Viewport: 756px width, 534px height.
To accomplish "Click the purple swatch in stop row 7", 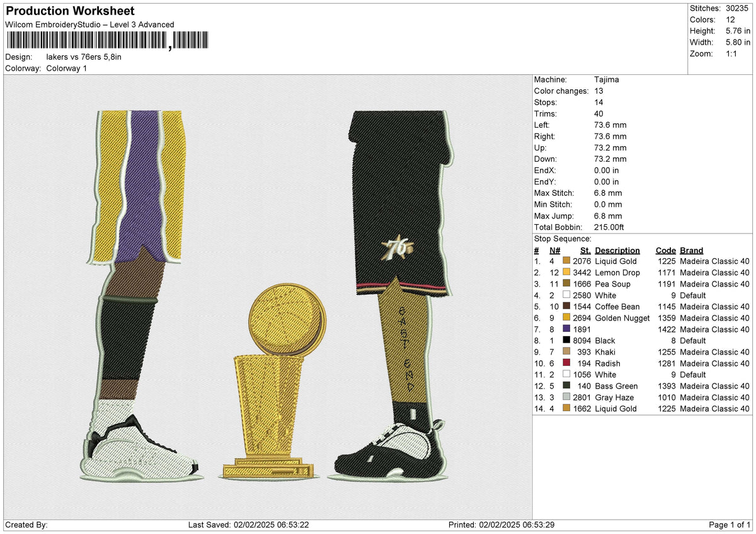I will coord(566,329).
